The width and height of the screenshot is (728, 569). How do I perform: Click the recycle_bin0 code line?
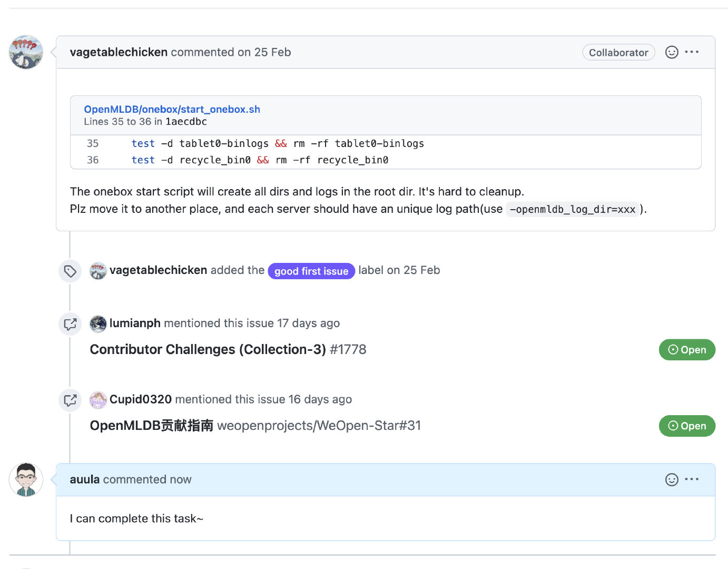[260, 160]
